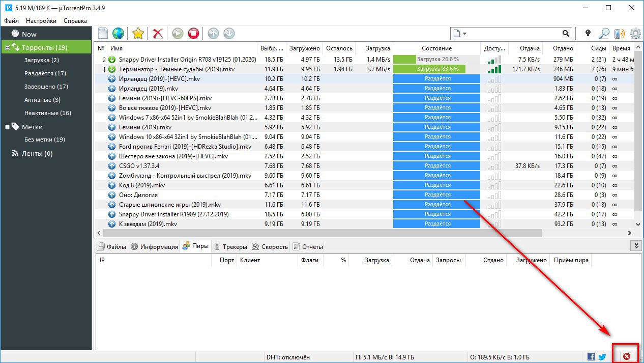Select torrent К звёздам (2019).mkv

coord(148,224)
